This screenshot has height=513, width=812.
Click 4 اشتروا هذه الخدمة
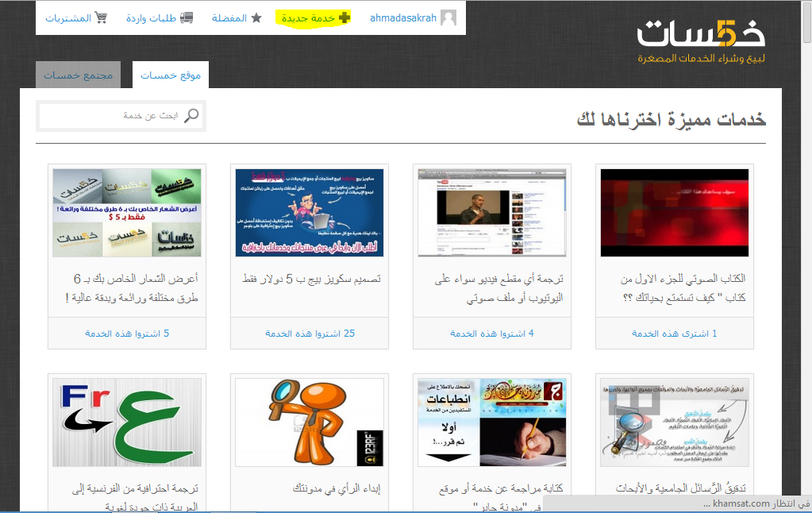point(492,334)
